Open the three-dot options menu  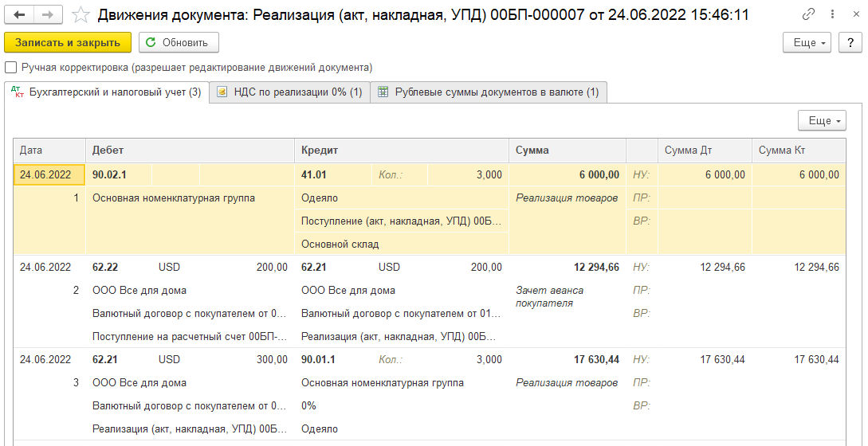[833, 15]
